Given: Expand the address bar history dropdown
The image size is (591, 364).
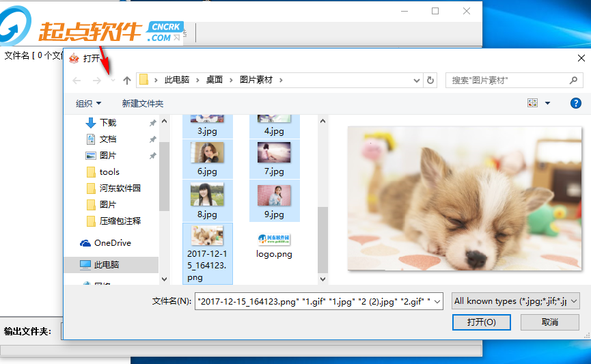Looking at the screenshot, I should 417,81.
